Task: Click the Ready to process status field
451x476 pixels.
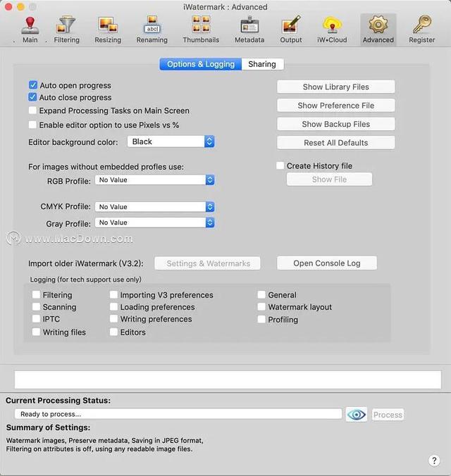Action: (178, 414)
